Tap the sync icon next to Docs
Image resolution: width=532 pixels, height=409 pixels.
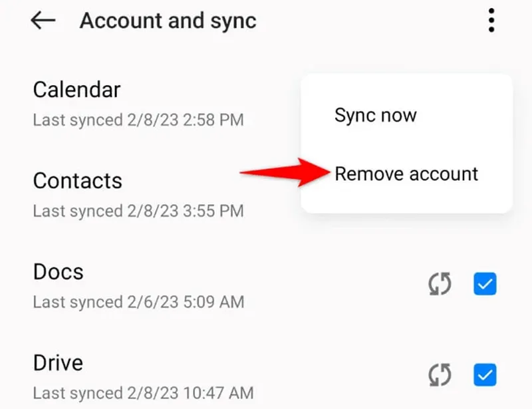tap(439, 285)
